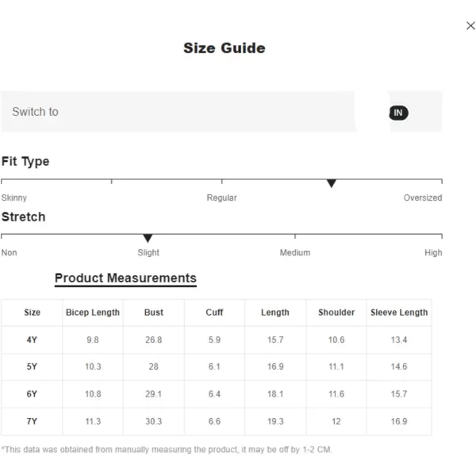Image resolution: width=476 pixels, height=476 pixels.
Task: Toggle the IN unit switch
Action: pyautogui.click(x=398, y=113)
